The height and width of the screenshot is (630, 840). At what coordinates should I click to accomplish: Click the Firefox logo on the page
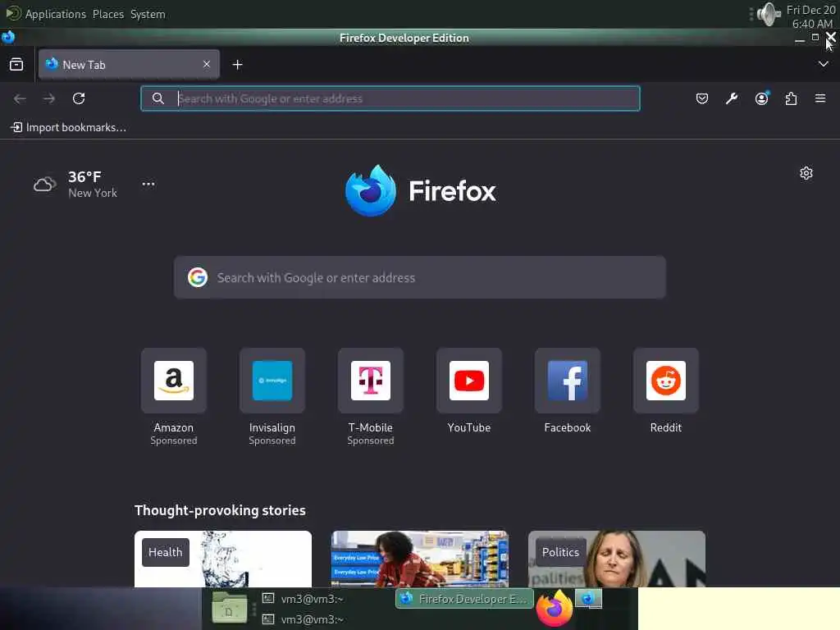pos(421,190)
